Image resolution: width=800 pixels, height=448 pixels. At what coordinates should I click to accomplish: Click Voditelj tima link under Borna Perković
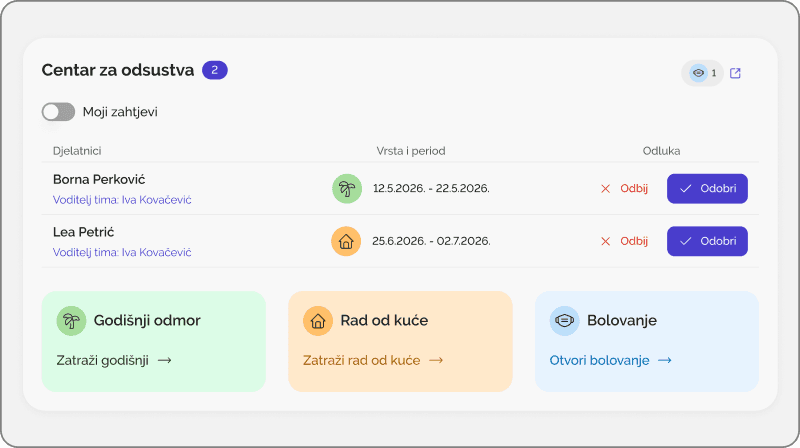tap(122, 199)
